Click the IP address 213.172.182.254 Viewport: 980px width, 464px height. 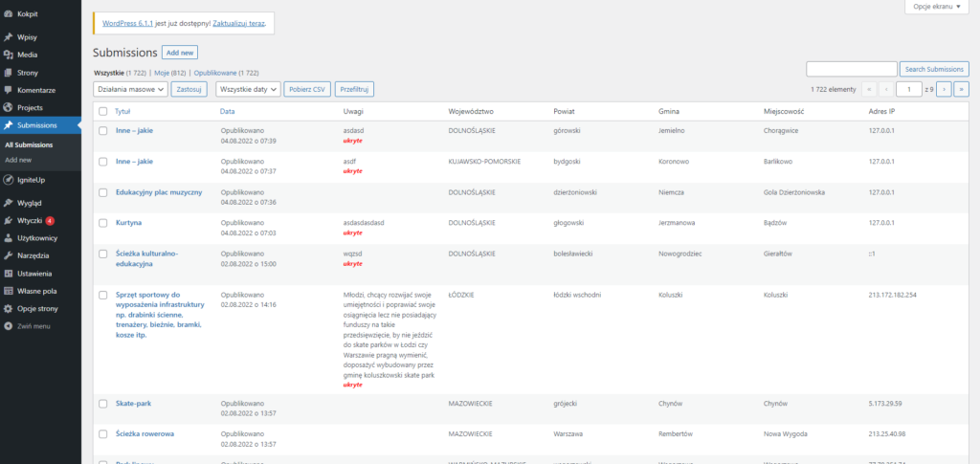click(893, 294)
